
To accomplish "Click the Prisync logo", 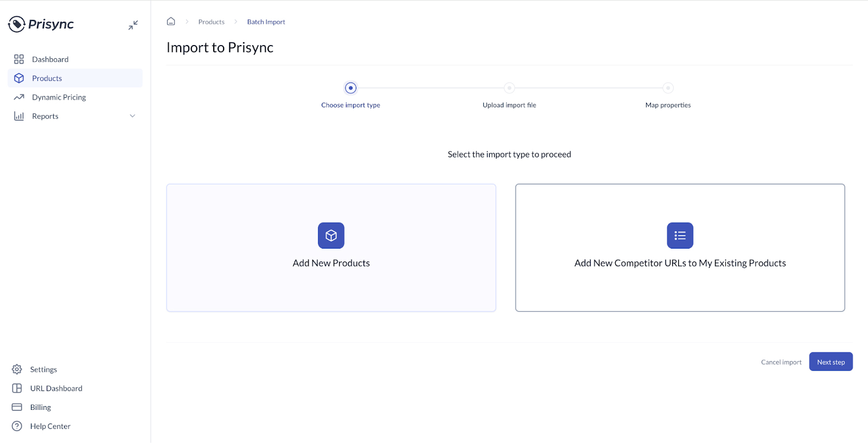I will (41, 24).
